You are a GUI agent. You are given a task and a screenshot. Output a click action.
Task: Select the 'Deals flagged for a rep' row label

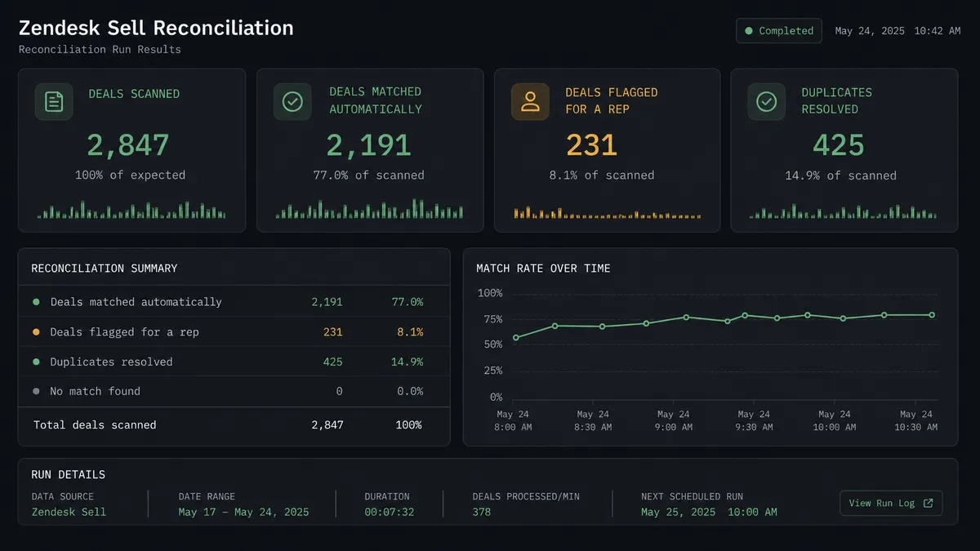(x=124, y=332)
